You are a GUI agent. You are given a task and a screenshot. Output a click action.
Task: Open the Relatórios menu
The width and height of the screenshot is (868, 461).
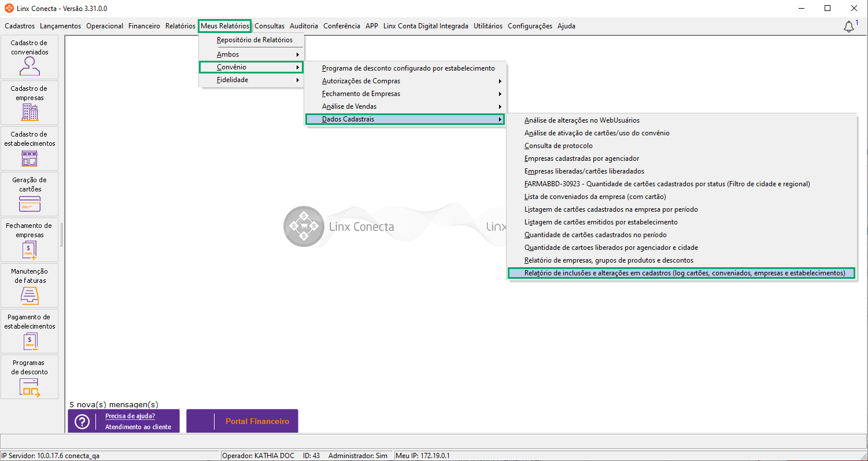(x=180, y=26)
